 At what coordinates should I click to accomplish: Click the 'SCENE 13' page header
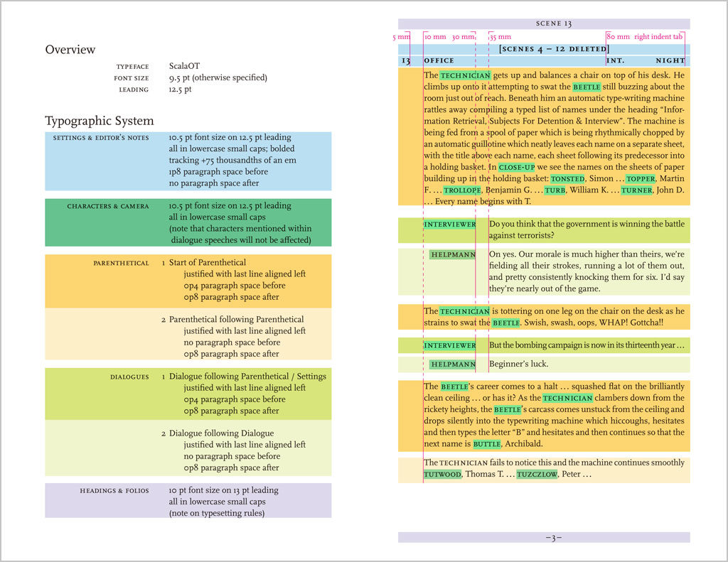tap(553, 23)
